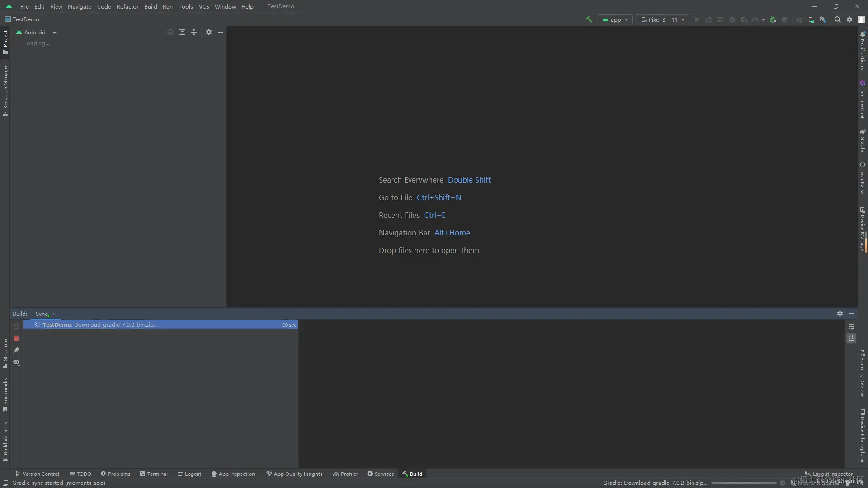Viewport: 868px width, 488px height.
Task: Click the Make Project hammer icon
Action: pos(589,19)
